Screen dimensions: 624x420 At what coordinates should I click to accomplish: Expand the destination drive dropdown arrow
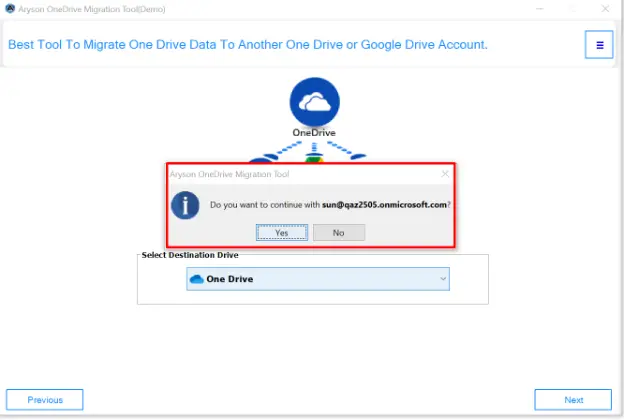[443, 279]
